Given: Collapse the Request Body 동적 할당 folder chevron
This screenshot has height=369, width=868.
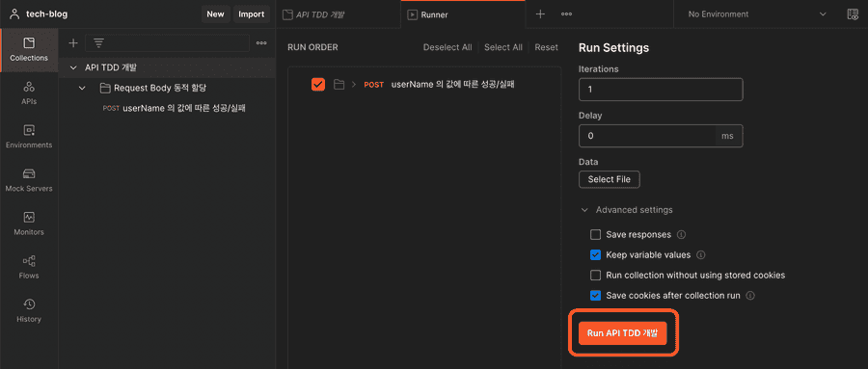Looking at the screenshot, I should point(83,88).
